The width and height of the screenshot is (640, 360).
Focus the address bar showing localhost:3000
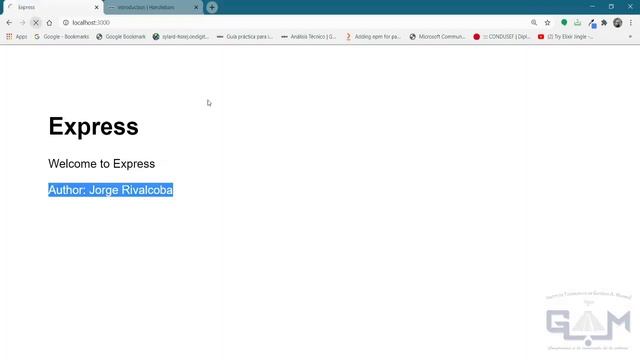[x=294, y=23]
